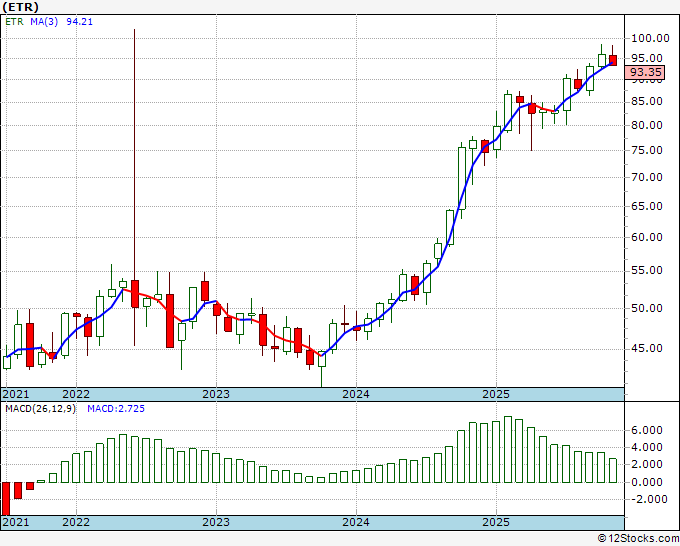Click the 75.00 price axis label
Screen dimensions: 680x546
tap(647, 150)
